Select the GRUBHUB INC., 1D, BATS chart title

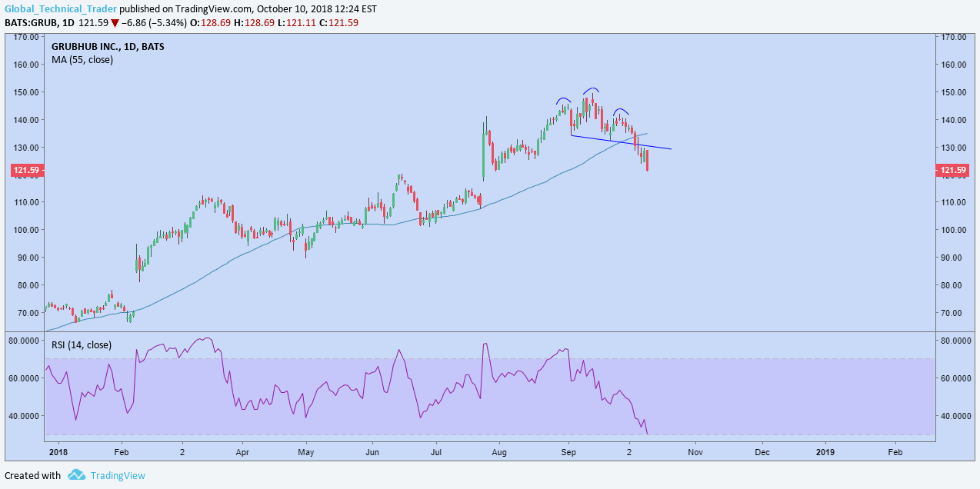[108, 46]
